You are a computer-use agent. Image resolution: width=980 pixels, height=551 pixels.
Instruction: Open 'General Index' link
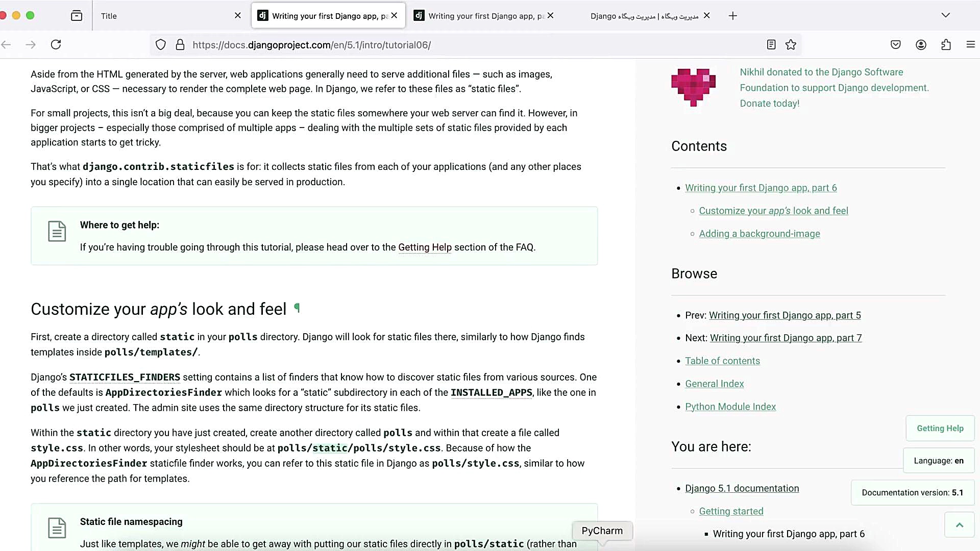point(715,384)
